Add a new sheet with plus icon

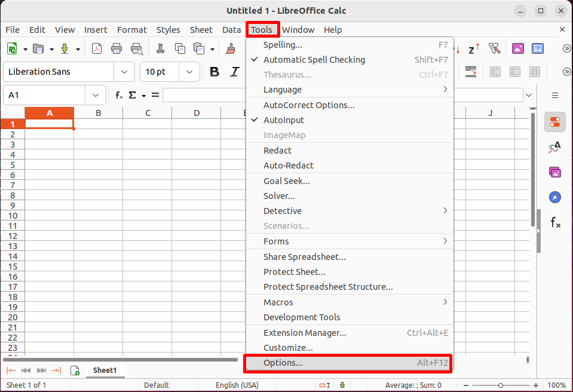[75, 370]
